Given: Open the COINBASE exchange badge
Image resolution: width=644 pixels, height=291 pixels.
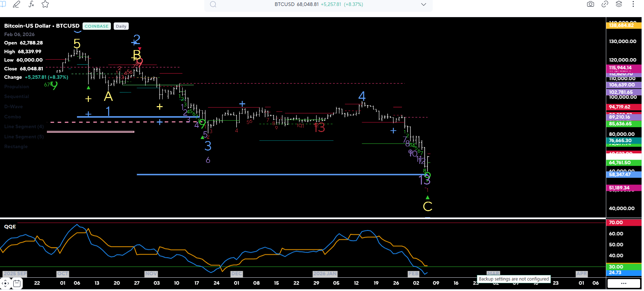Looking at the screenshot, I should (97, 26).
